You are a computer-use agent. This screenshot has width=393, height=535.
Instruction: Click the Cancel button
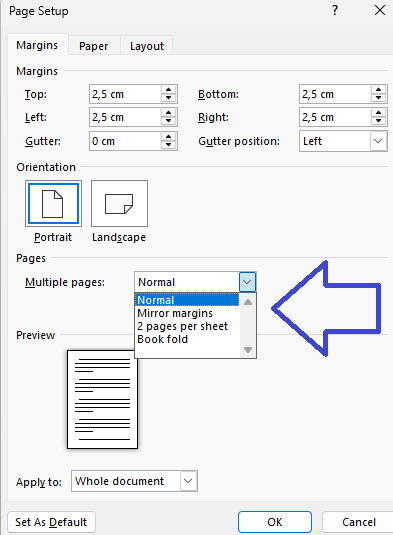pos(358,522)
